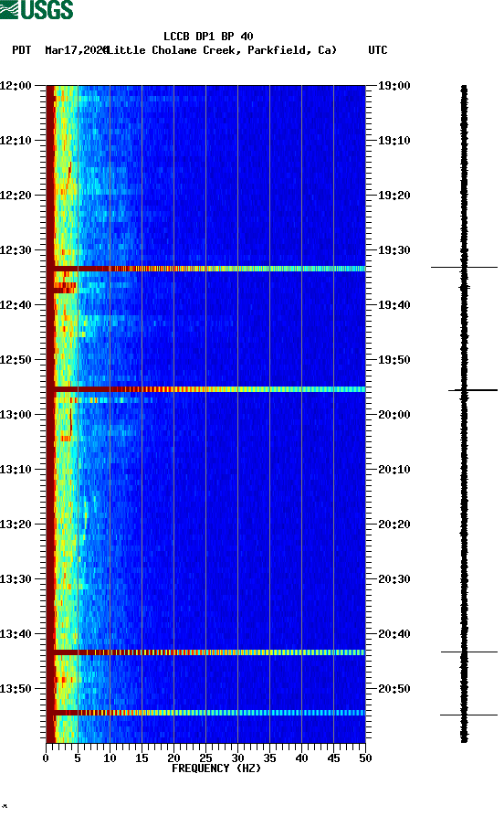Click the '13:50' PDT time label
Image resolution: width=504 pixels, height=816 pixels.
tap(16, 688)
